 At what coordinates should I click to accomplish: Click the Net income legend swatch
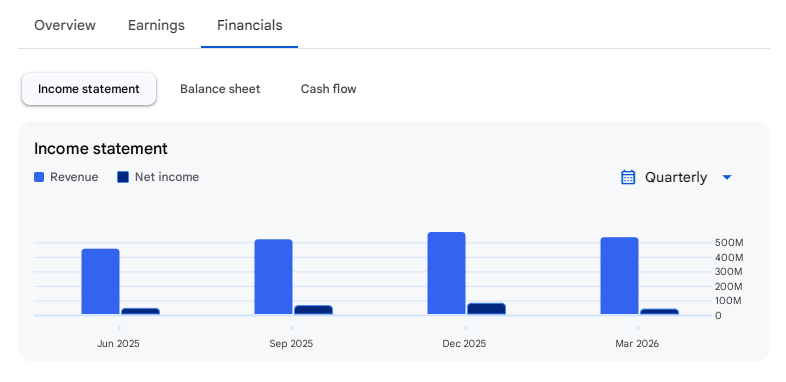click(x=123, y=177)
